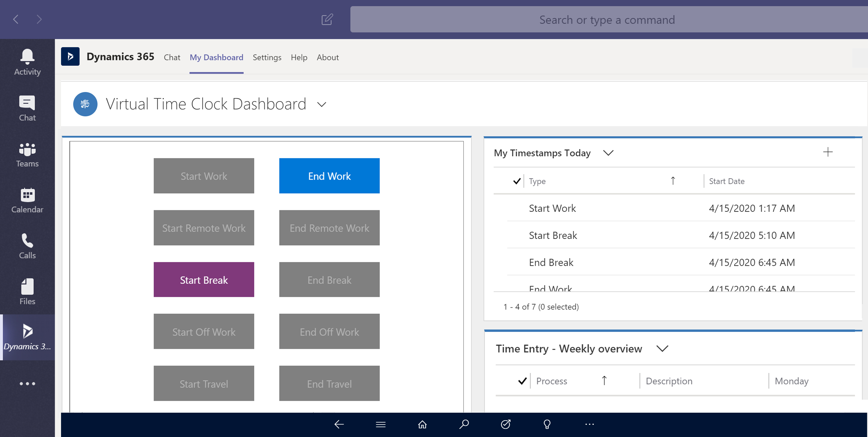
Task: Click the new chat compose icon
Action: pyautogui.click(x=327, y=19)
